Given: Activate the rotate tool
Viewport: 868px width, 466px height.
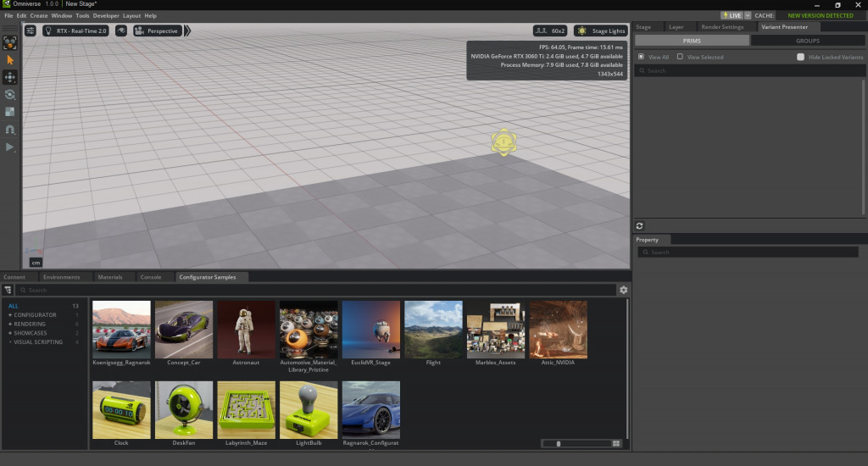Looking at the screenshot, I should [10, 95].
